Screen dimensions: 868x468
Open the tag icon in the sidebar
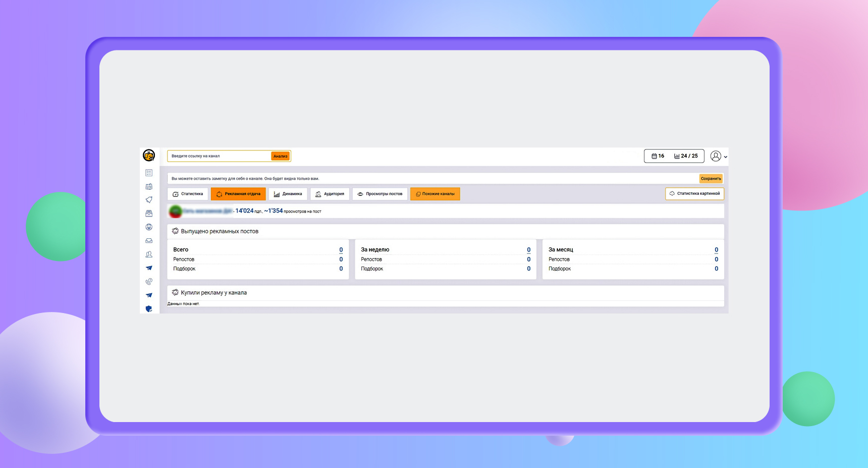pos(149,200)
